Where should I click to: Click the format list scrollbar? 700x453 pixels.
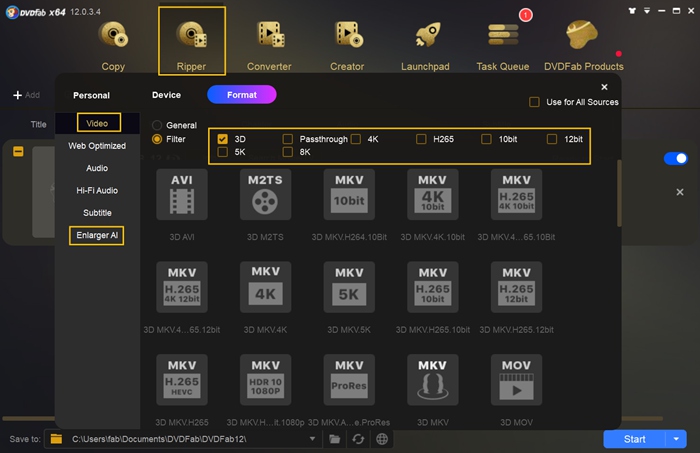pyautogui.click(x=619, y=193)
